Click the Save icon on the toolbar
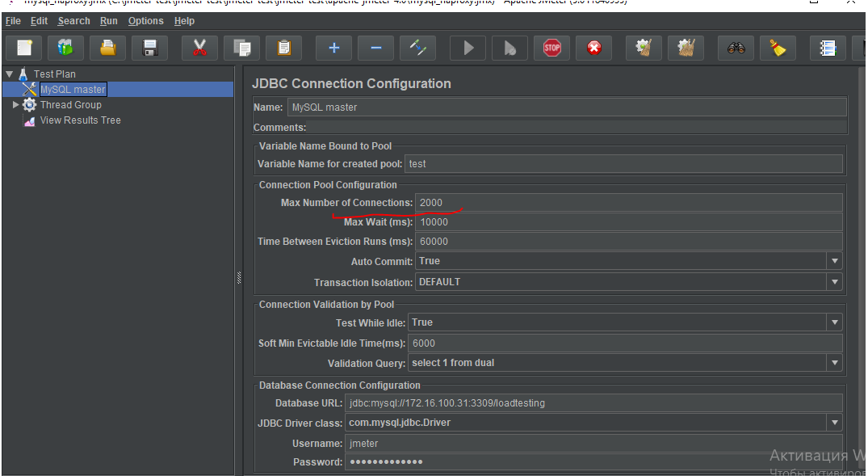The width and height of the screenshot is (868, 476). [149, 48]
